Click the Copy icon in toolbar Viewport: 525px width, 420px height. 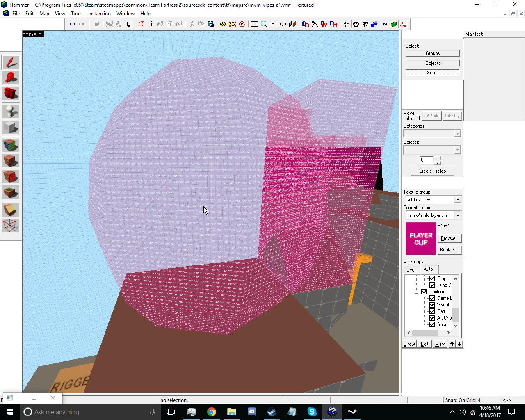[201, 24]
